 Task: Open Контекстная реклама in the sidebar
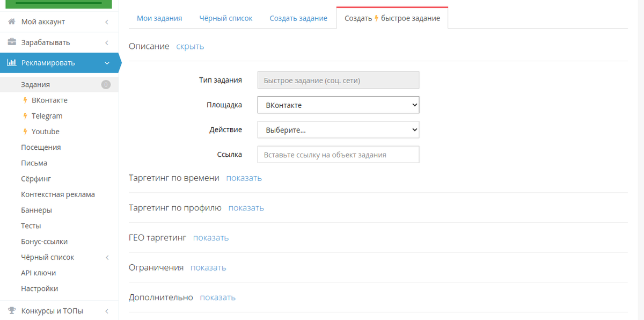point(58,194)
